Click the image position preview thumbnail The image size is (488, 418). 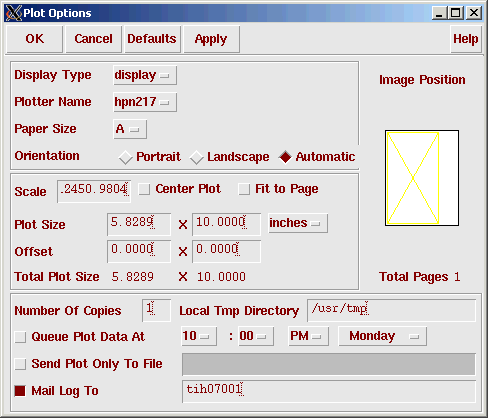(x=422, y=178)
